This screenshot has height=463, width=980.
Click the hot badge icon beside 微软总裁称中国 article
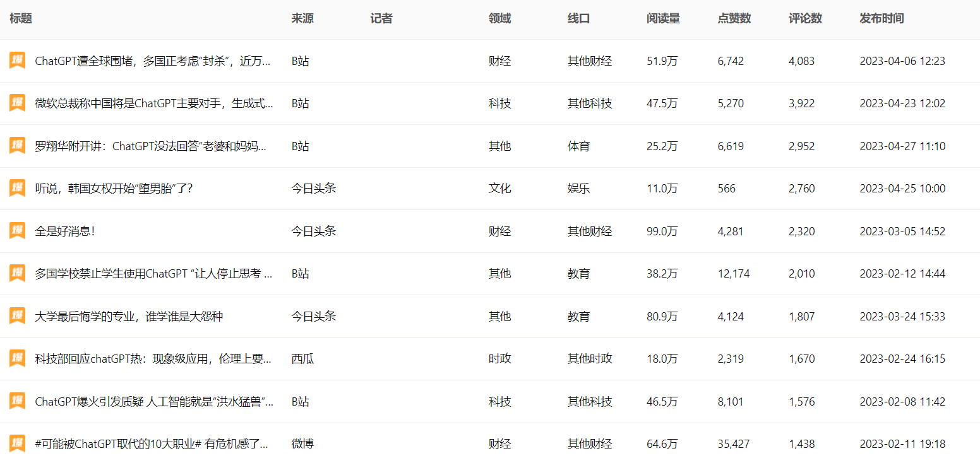(x=17, y=103)
